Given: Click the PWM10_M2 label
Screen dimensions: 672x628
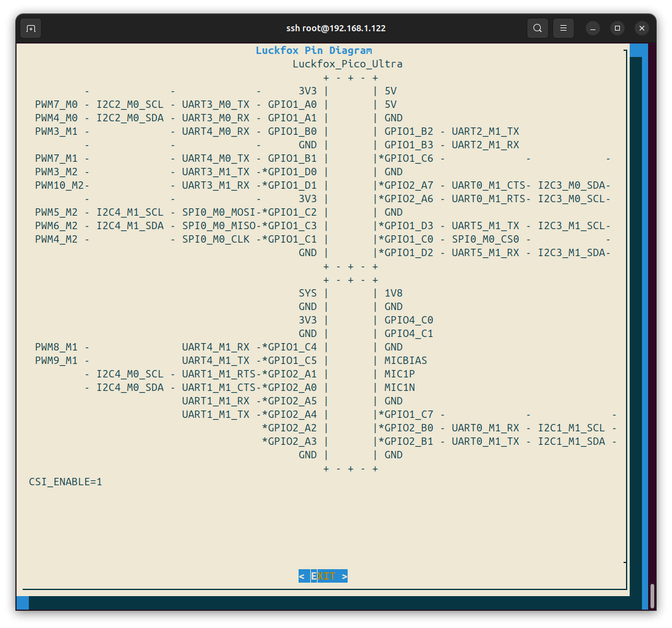Looking at the screenshot, I should [59, 186].
